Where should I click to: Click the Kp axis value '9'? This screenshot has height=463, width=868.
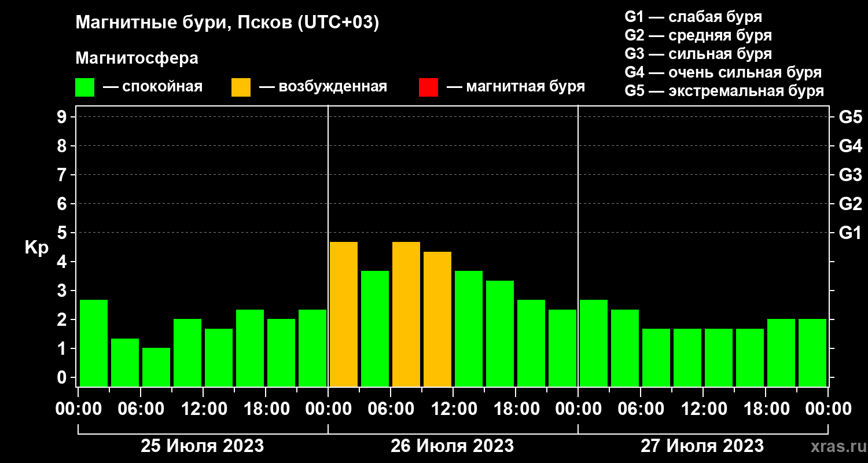(x=63, y=117)
